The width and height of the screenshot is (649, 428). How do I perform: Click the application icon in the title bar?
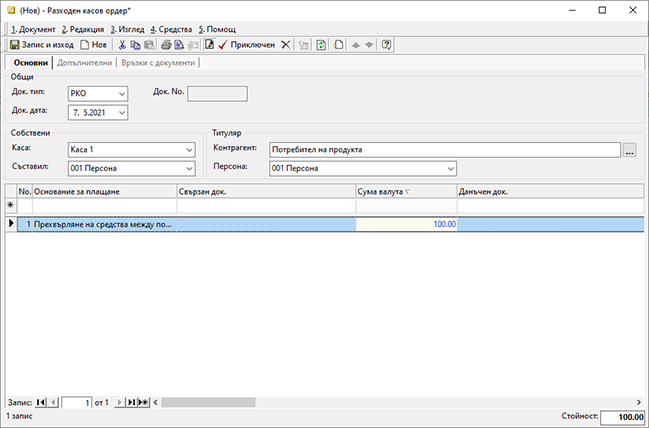point(11,10)
